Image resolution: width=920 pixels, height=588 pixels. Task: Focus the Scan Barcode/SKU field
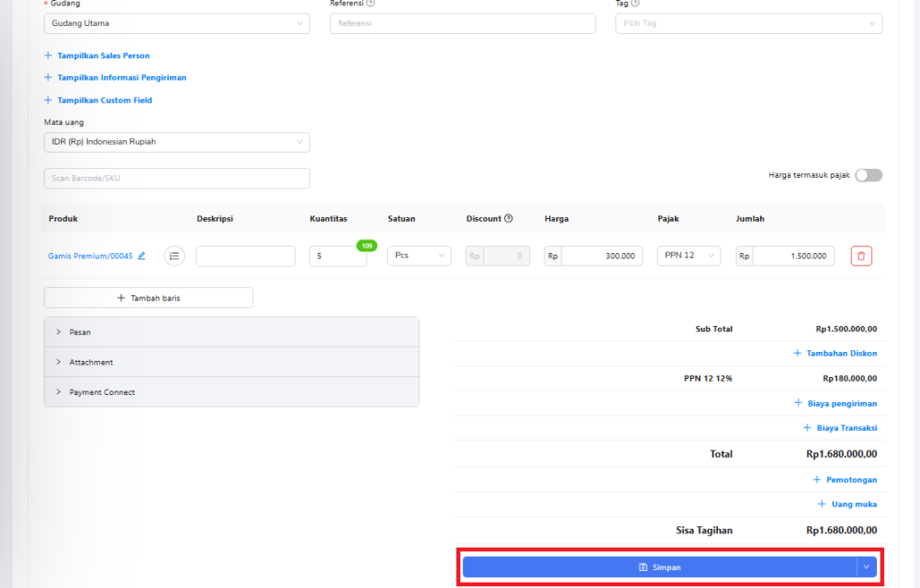coord(177,179)
